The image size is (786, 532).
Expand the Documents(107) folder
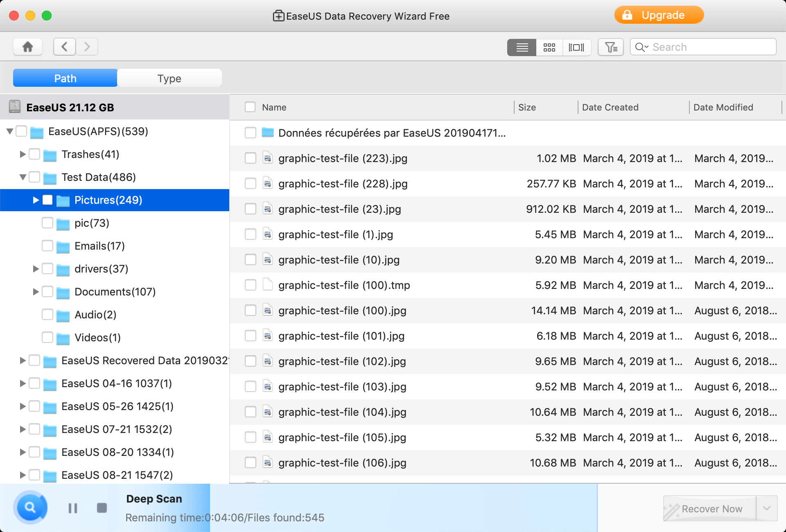[x=36, y=292]
